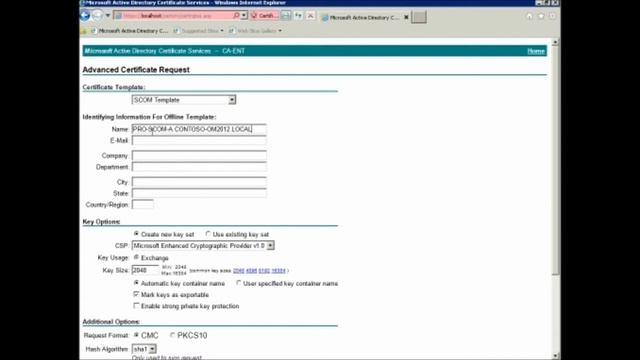This screenshot has width=640, height=360.
Task: Click the Name input field
Action: pos(199,129)
